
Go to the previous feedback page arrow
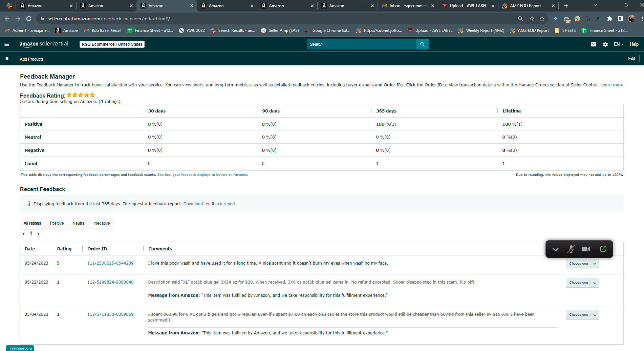tap(24, 234)
